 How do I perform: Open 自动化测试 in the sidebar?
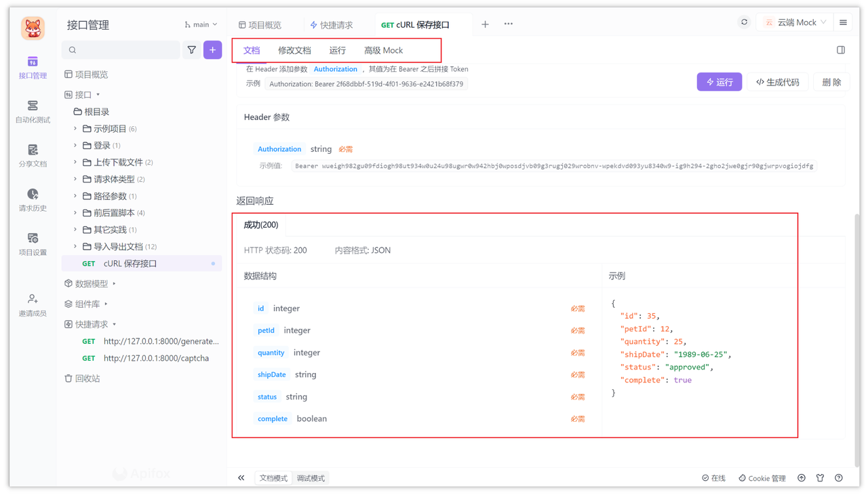33,112
